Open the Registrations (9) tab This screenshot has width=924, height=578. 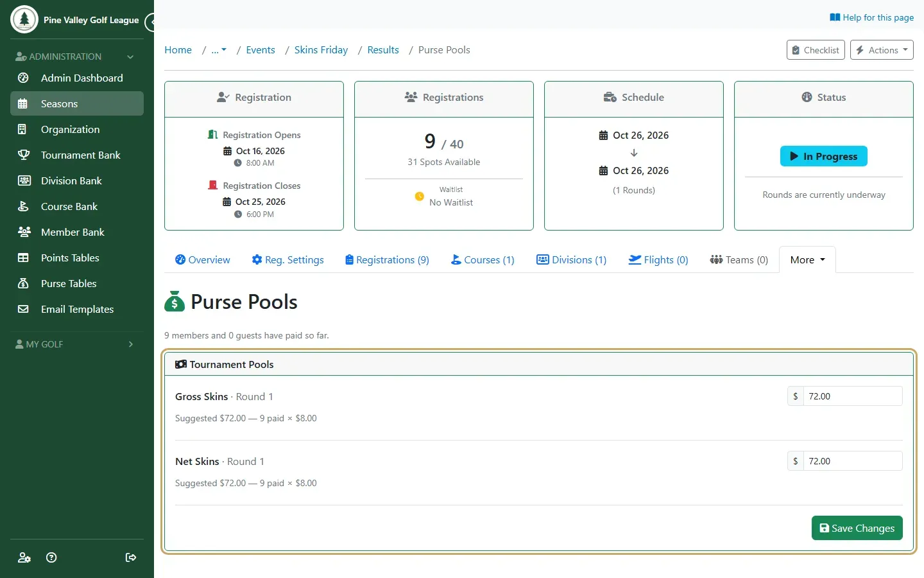point(387,259)
